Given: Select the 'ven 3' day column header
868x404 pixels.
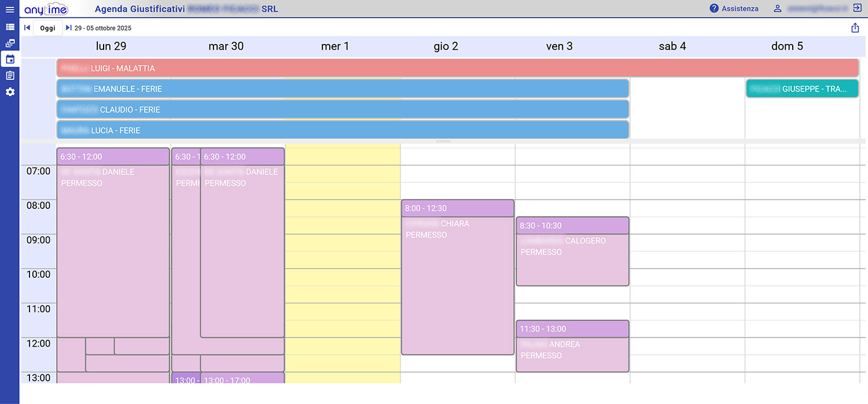Looking at the screenshot, I should (559, 46).
